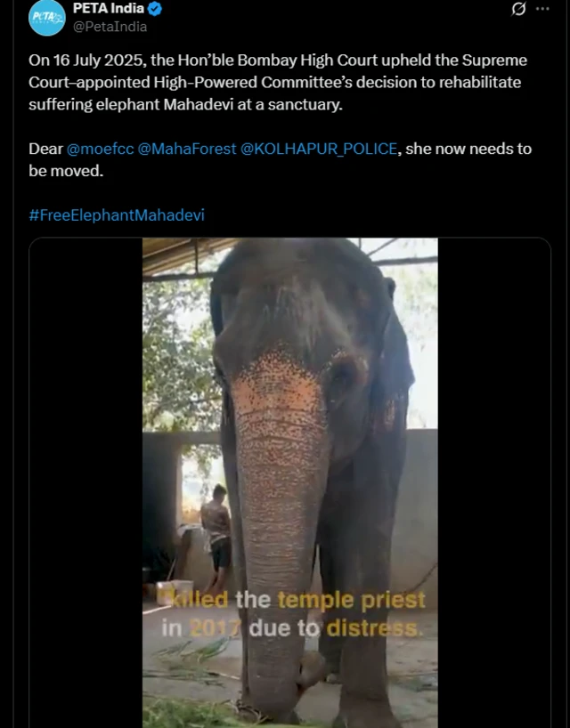
Task: Click the black right margin of the video
Action: tap(493, 482)
